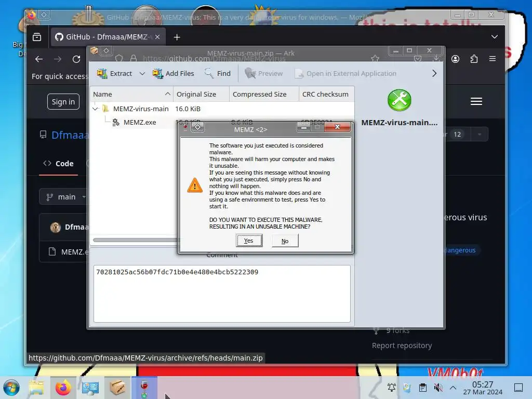Click the Firefox account icon

pyautogui.click(x=455, y=59)
